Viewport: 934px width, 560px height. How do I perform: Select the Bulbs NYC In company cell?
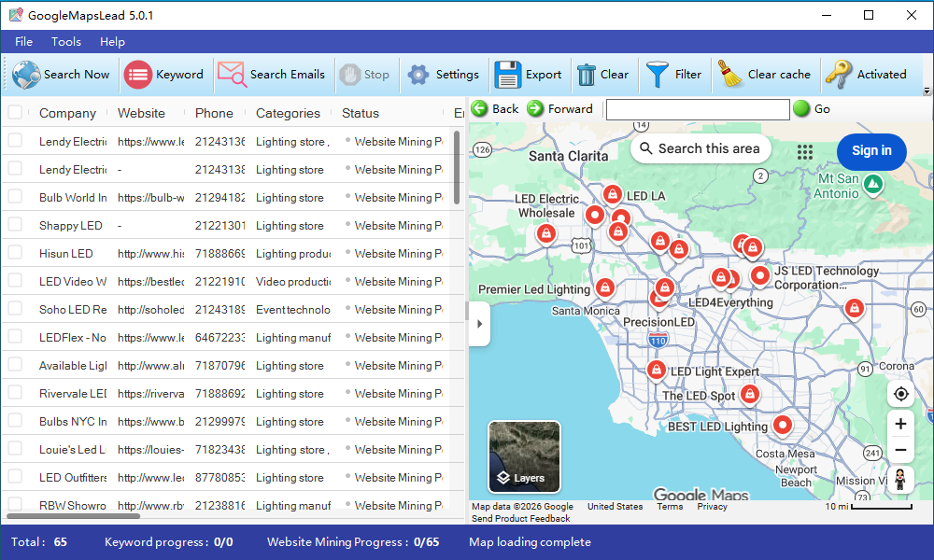click(72, 421)
